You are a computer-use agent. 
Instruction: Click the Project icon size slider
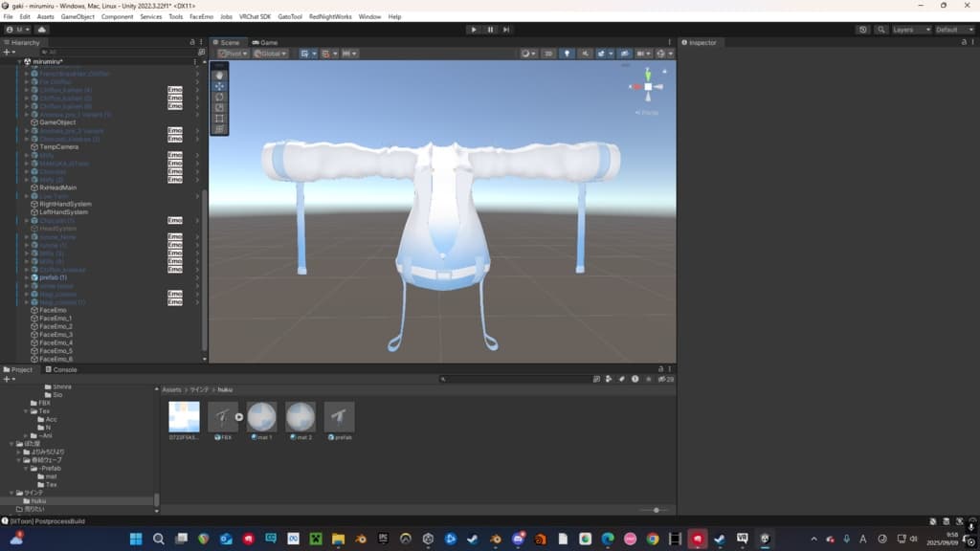point(656,510)
